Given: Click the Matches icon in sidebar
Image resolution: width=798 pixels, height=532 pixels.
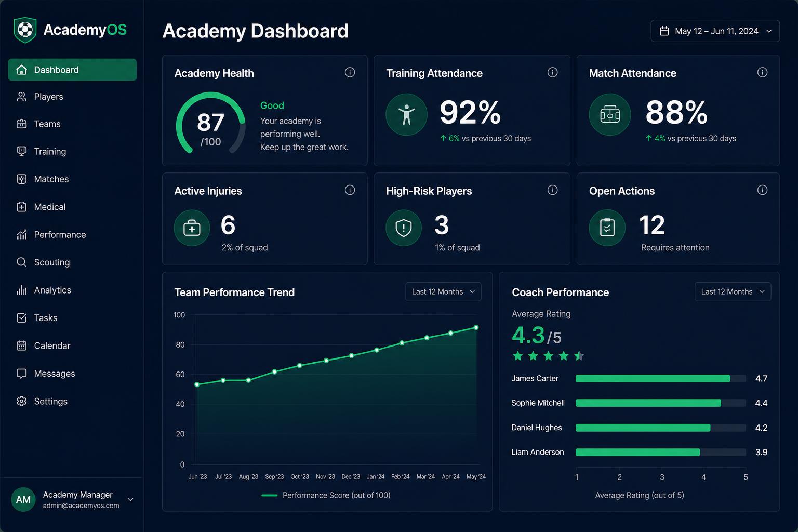Looking at the screenshot, I should pyautogui.click(x=21, y=179).
